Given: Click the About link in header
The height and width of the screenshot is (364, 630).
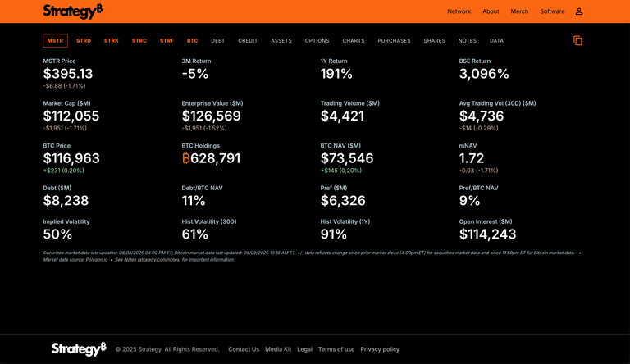Looking at the screenshot, I should coord(491,11).
